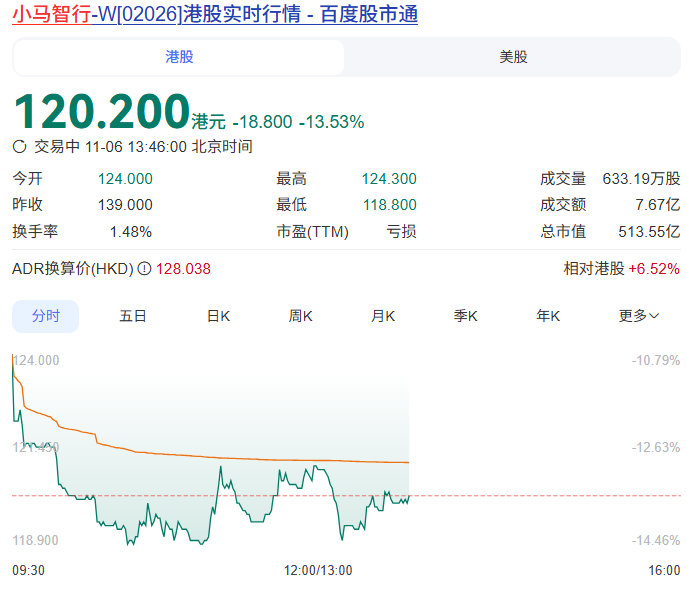
Task: Switch to the 港股 market tab
Action: pos(179,57)
